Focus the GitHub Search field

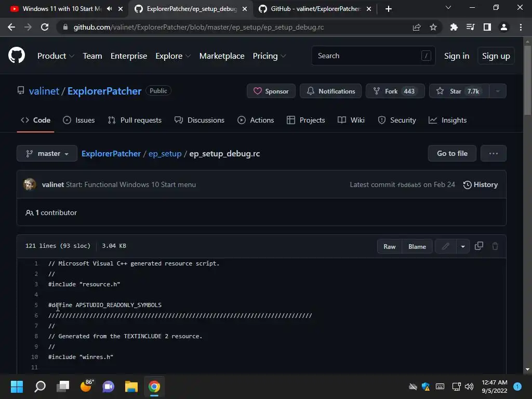(373, 56)
